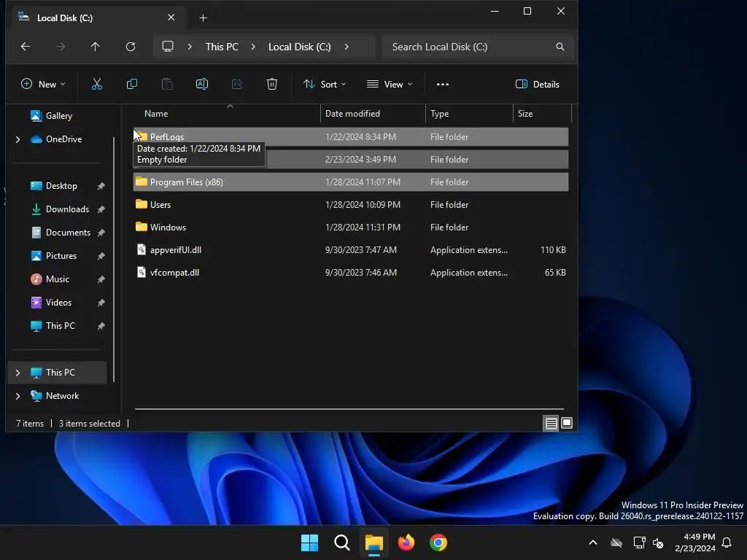Expand the Network tree node
The height and width of the screenshot is (560, 747).
coord(18,396)
